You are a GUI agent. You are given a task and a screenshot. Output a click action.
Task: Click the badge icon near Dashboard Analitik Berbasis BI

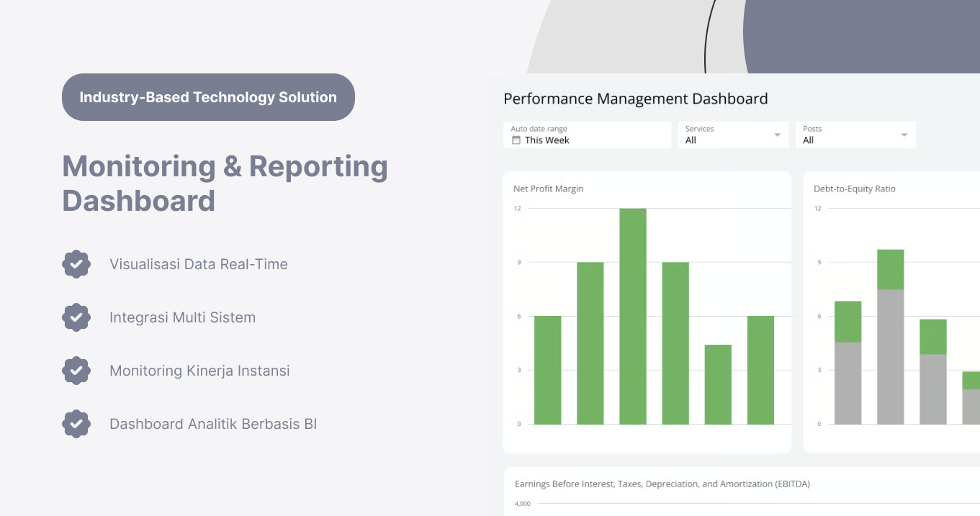point(76,424)
